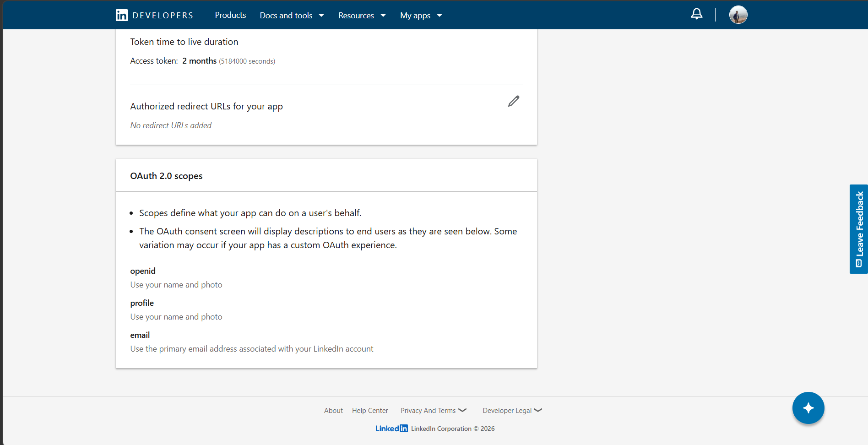Click the email scope description text
Image resolution: width=868 pixels, height=445 pixels.
pyautogui.click(x=252, y=349)
